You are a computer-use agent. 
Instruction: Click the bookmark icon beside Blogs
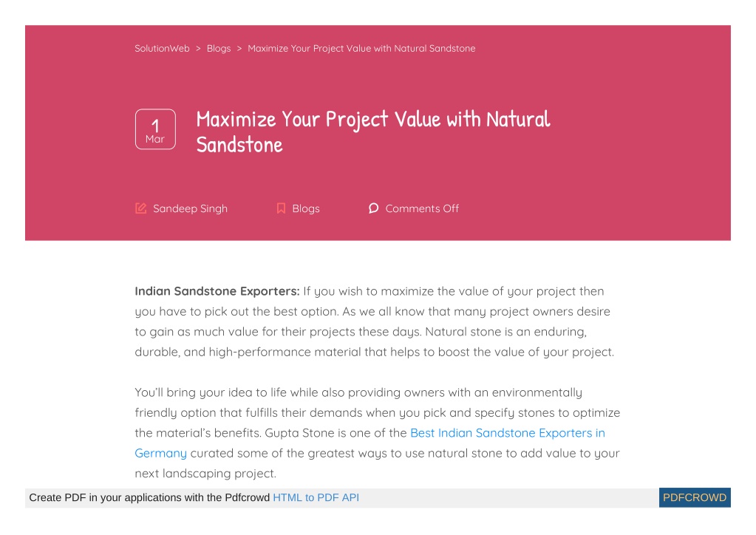click(x=281, y=208)
